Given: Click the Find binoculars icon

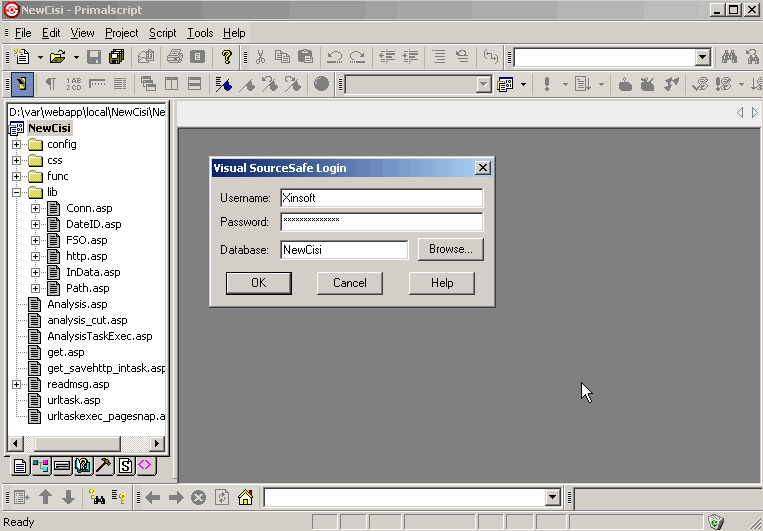Looking at the screenshot, I should [x=729, y=57].
